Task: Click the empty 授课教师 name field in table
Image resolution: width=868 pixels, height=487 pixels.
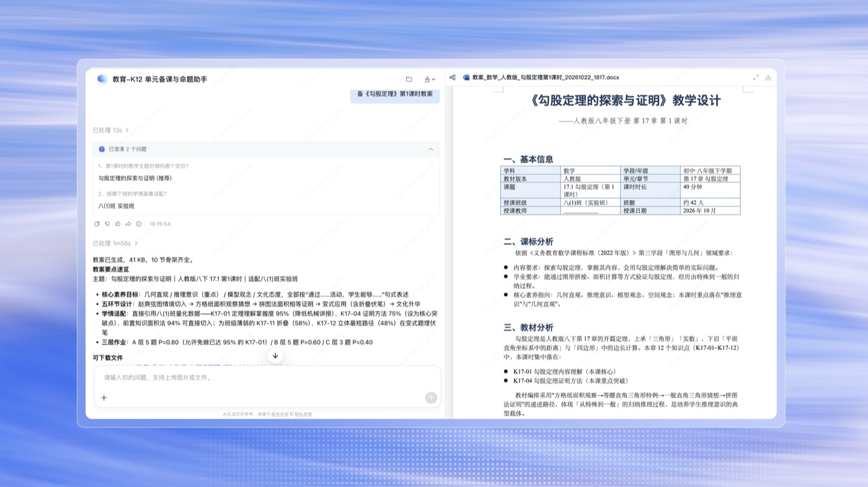Action: pos(591,211)
